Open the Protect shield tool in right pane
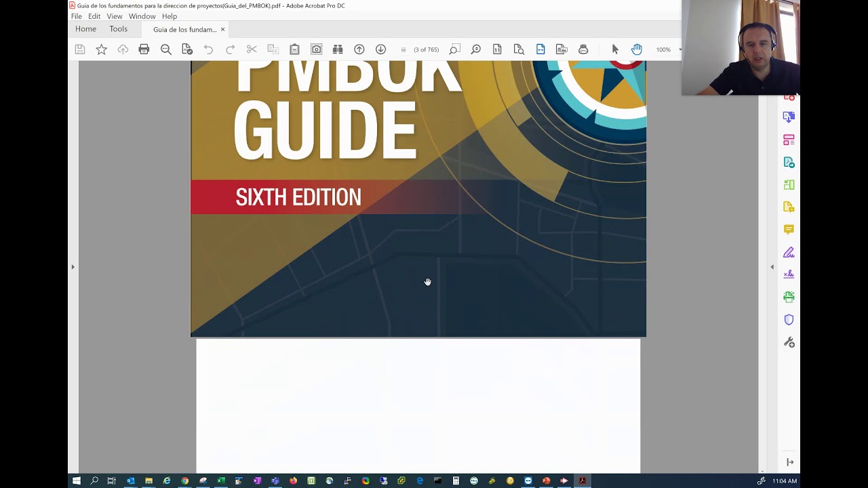Viewport: 868px width, 488px height. 789,319
